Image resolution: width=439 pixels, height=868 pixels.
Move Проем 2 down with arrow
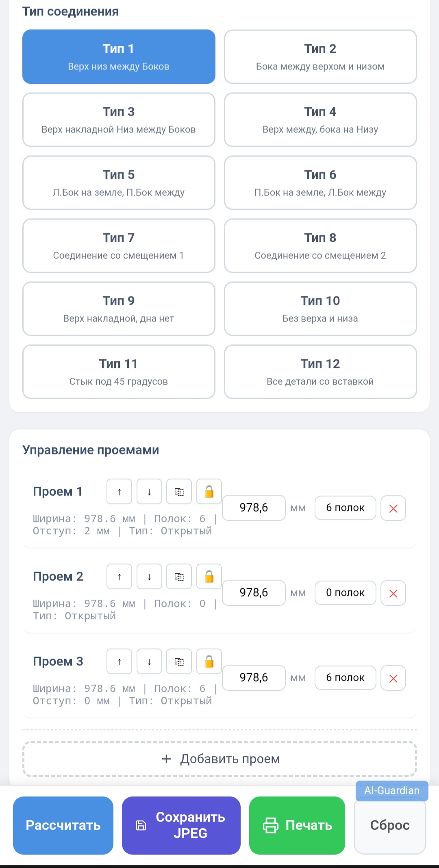tap(149, 576)
